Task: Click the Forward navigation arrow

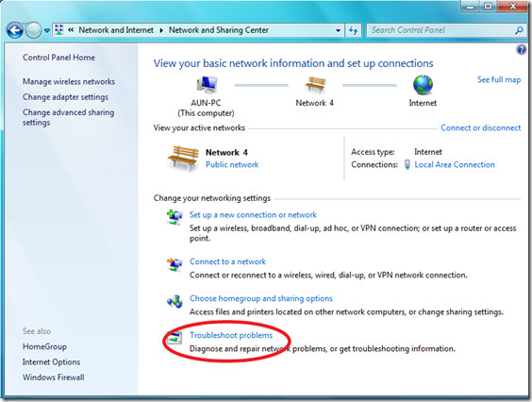Action: tap(34, 30)
